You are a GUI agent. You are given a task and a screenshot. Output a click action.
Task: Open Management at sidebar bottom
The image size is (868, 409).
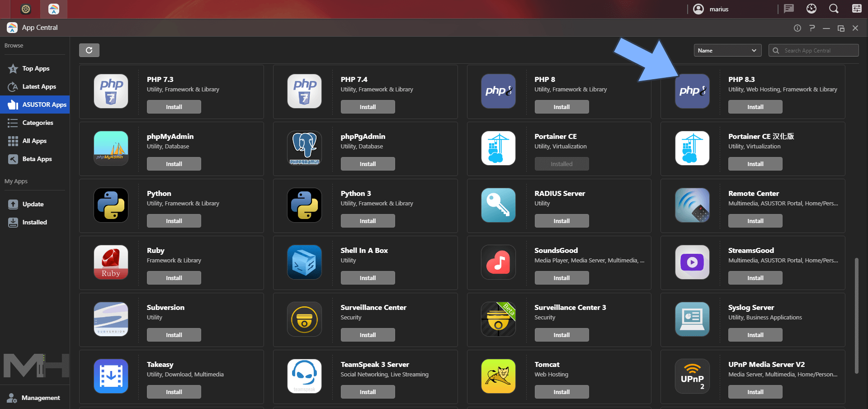[35, 398]
